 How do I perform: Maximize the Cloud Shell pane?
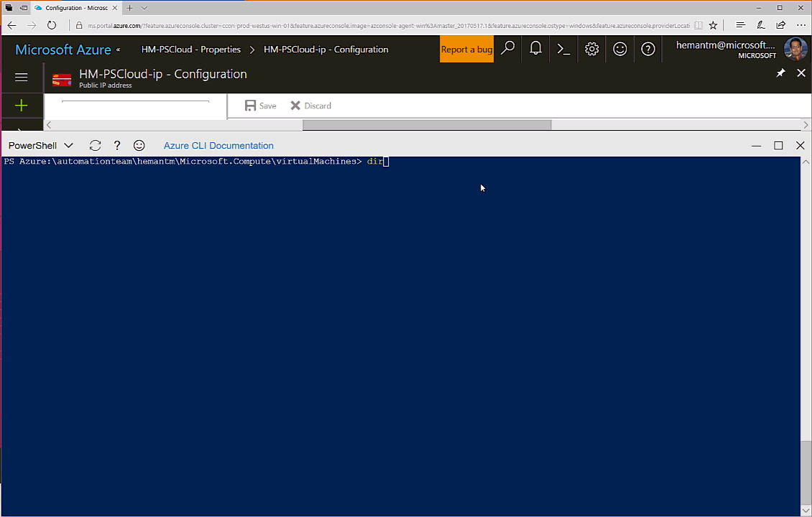[x=778, y=146]
